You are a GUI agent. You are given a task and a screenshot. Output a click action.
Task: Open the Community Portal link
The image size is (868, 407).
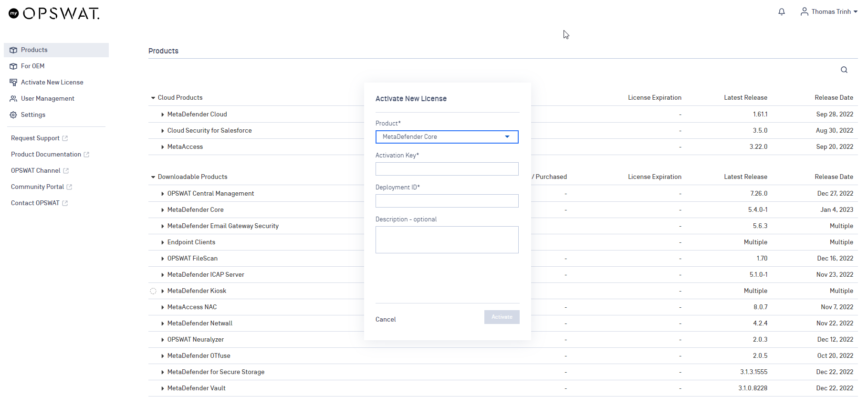coord(37,187)
